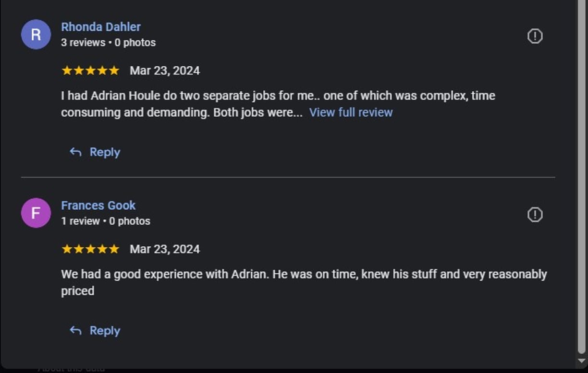The width and height of the screenshot is (588, 373).
Task: Click the vertical scrollbar thumb of the reviews panel
Action: (582, 177)
